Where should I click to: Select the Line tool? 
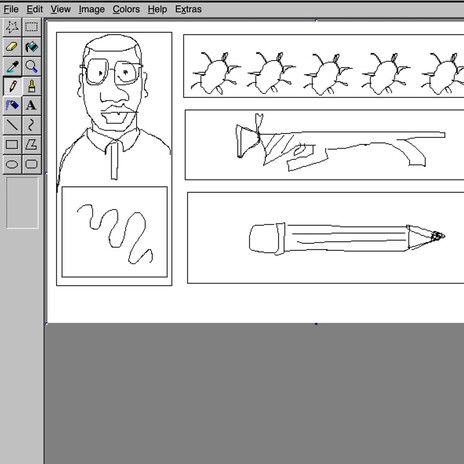coord(12,125)
